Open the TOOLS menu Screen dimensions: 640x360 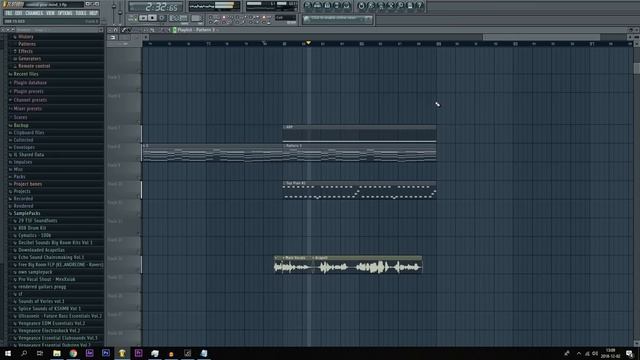tap(81, 13)
